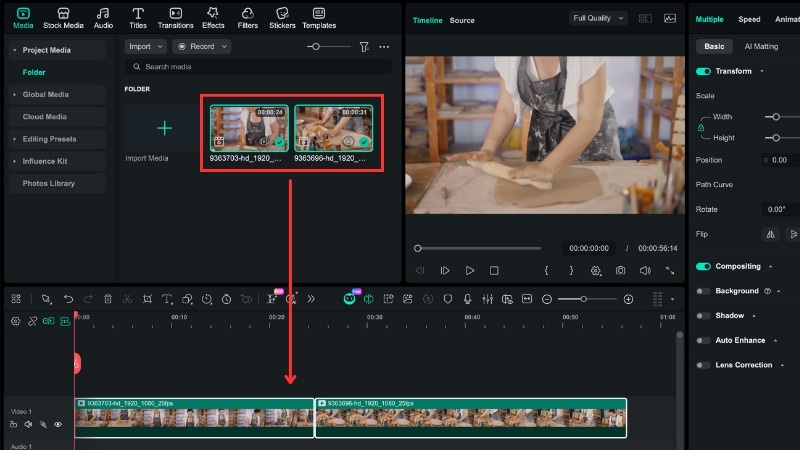Screen dimensions: 800x450
Task: Flip the clip horizontally
Action: tap(770, 234)
